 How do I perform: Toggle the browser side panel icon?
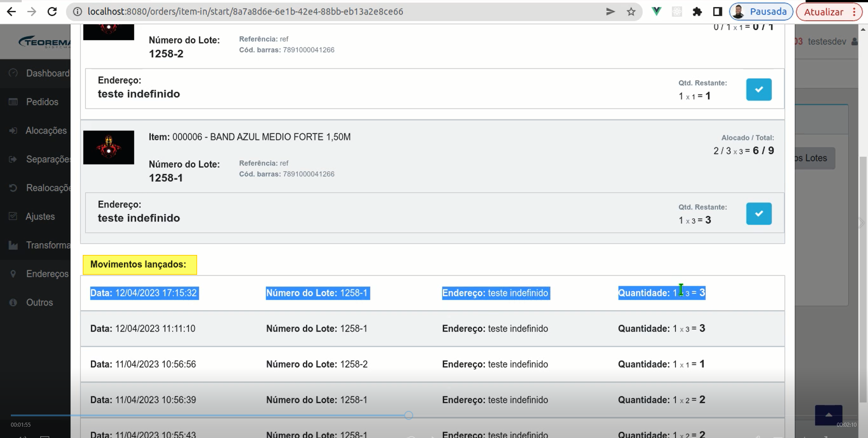pyautogui.click(x=717, y=12)
